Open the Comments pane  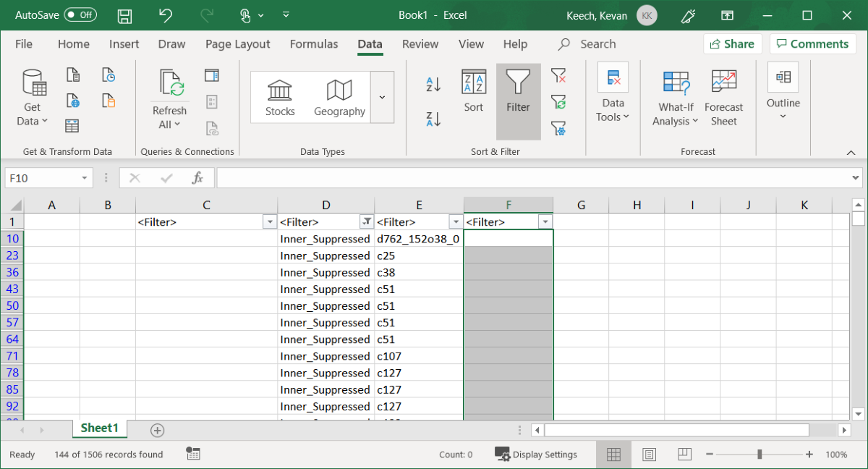[813, 44]
